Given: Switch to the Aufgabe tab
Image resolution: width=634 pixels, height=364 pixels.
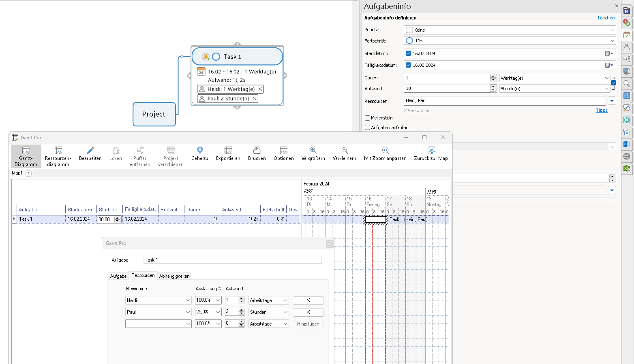Looking at the screenshot, I should [118, 276].
